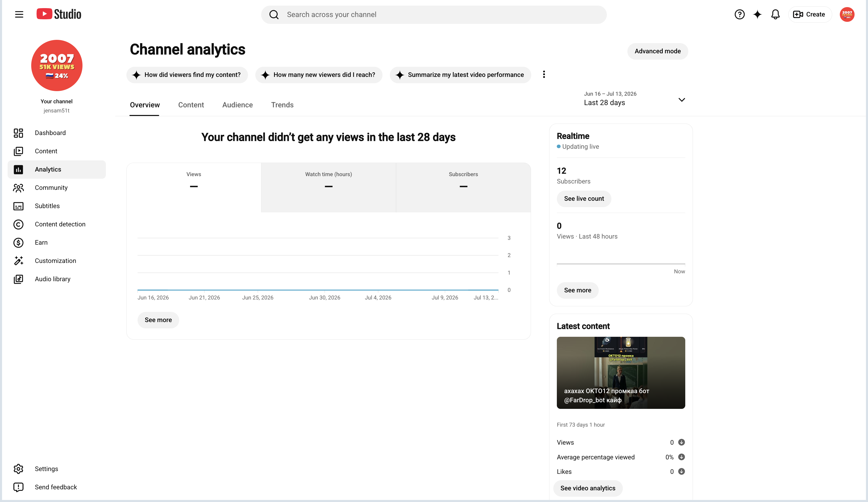Expand the Last 28 days date range dropdown
The height and width of the screenshot is (502, 868).
click(x=635, y=99)
